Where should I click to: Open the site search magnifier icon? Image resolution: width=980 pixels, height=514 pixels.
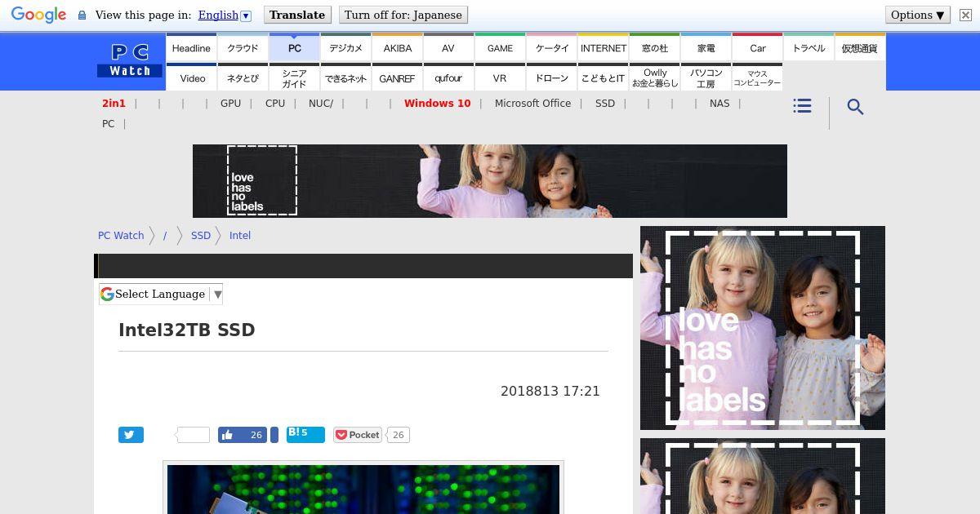tap(855, 107)
